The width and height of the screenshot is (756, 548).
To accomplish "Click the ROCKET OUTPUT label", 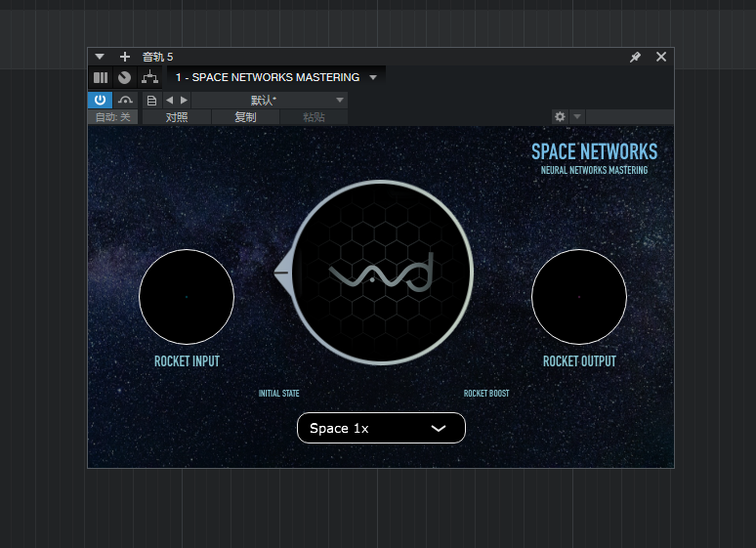I will [x=579, y=361].
